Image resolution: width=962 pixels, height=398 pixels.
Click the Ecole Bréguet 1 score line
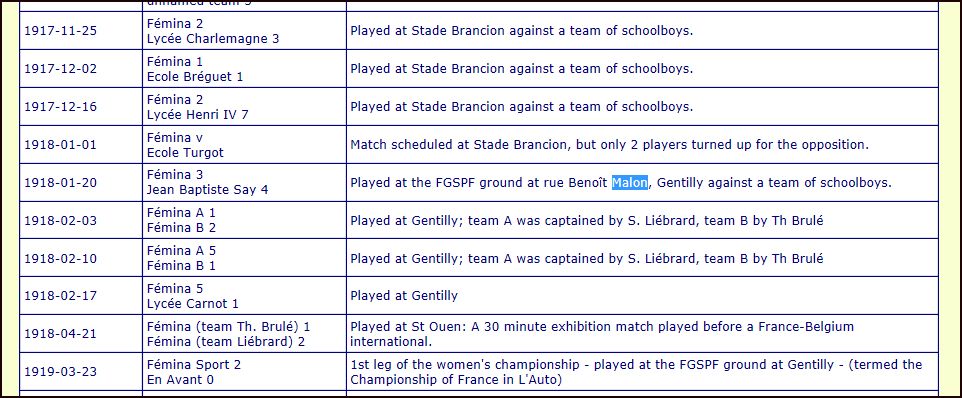pyautogui.click(x=195, y=77)
